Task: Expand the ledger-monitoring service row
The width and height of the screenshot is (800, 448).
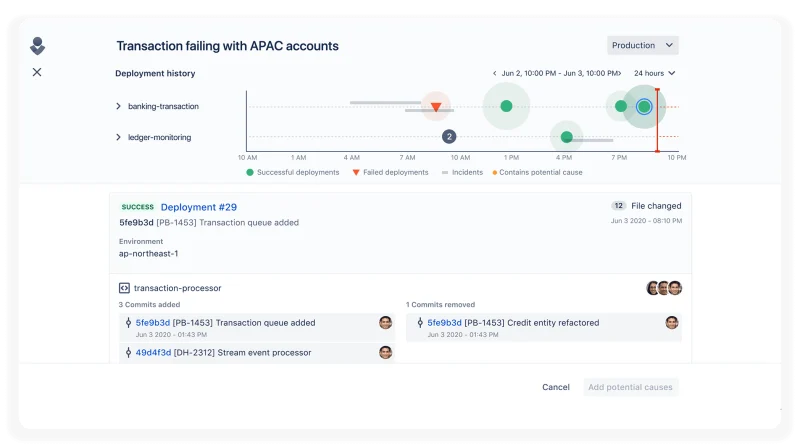Action: click(118, 137)
